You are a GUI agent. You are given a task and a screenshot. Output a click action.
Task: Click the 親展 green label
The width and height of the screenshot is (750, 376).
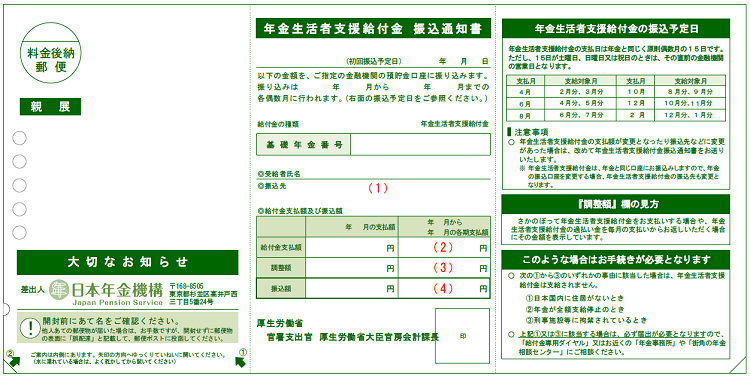[x=50, y=107]
